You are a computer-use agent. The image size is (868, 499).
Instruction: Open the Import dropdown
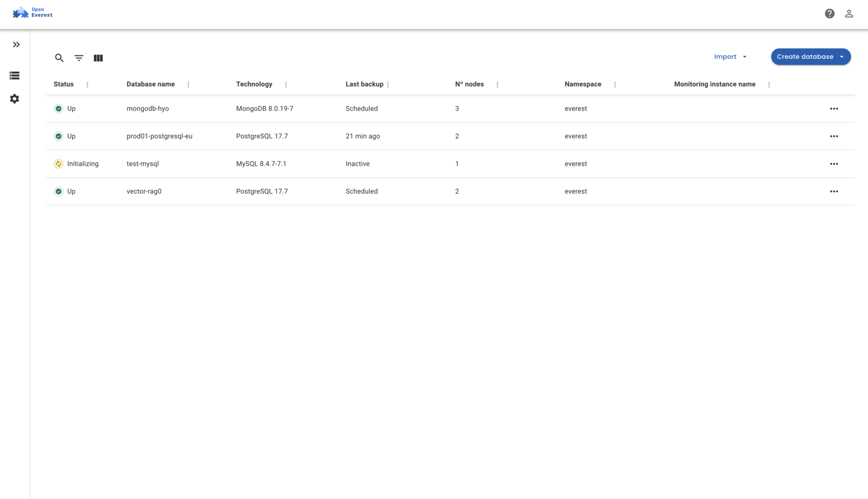[x=730, y=56]
